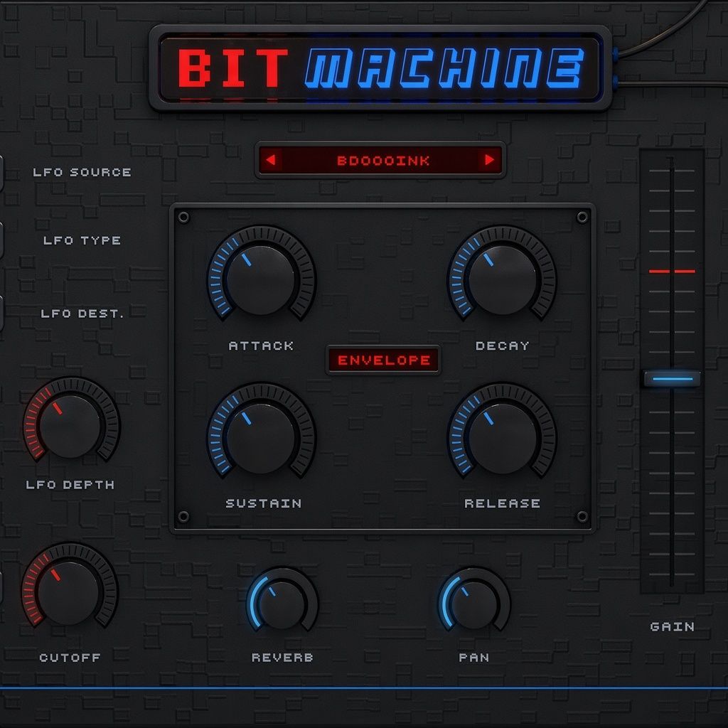
Task: Click the Envelope section label button
Action: pos(383,360)
